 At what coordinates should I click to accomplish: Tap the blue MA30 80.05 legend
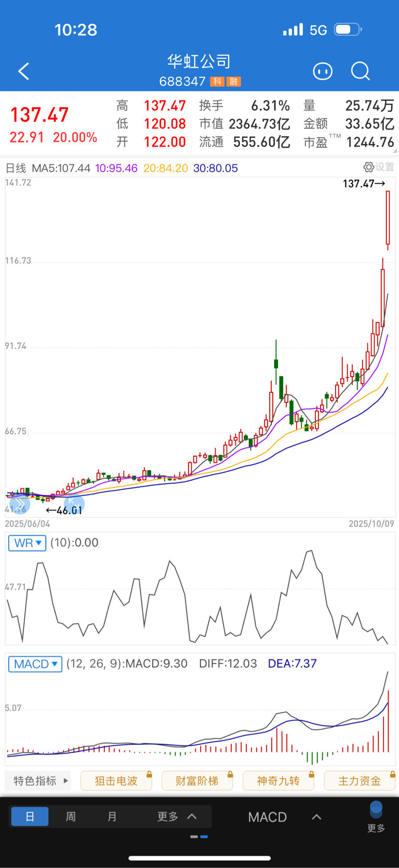216,168
